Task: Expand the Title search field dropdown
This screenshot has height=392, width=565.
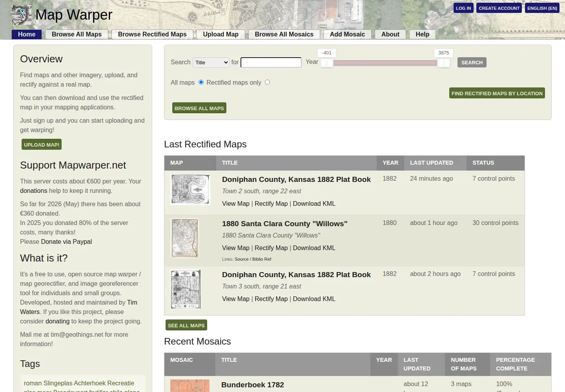Action: [211, 62]
